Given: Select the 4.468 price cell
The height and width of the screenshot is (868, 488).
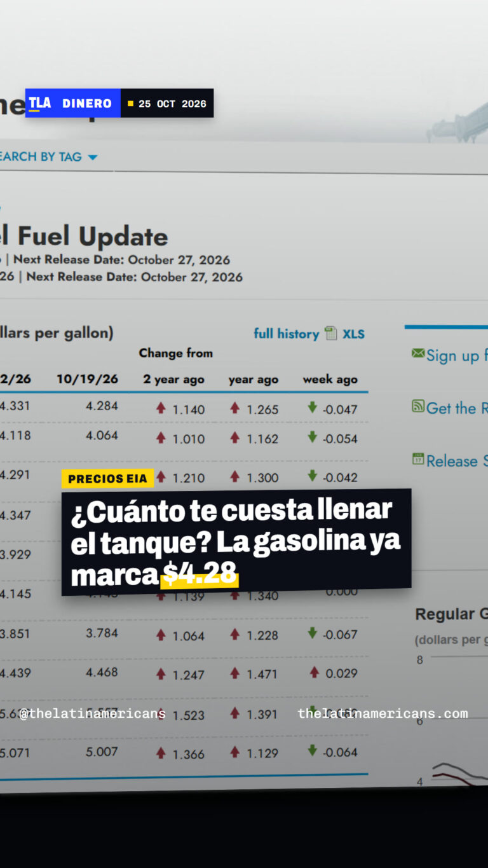Looking at the screenshot, I should pyautogui.click(x=102, y=672).
